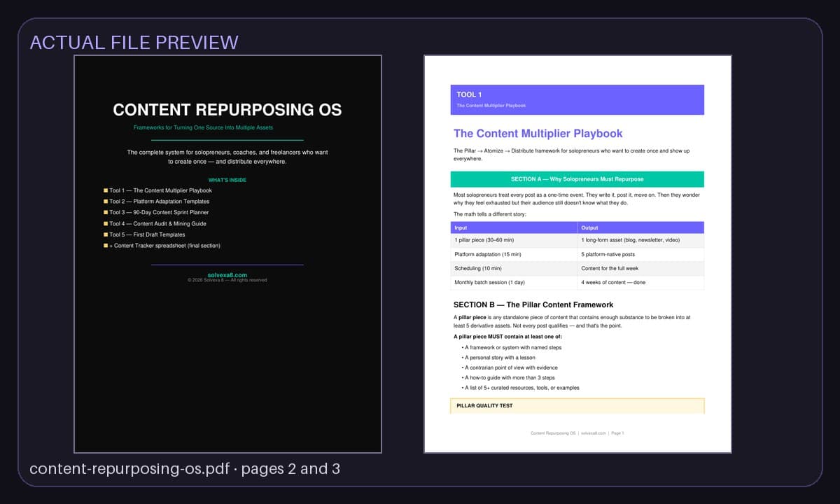Click the bullet 'A how-to guide with more than 3 steps'
Image resolution: width=840 pixels, height=504 pixels.
(x=508, y=377)
